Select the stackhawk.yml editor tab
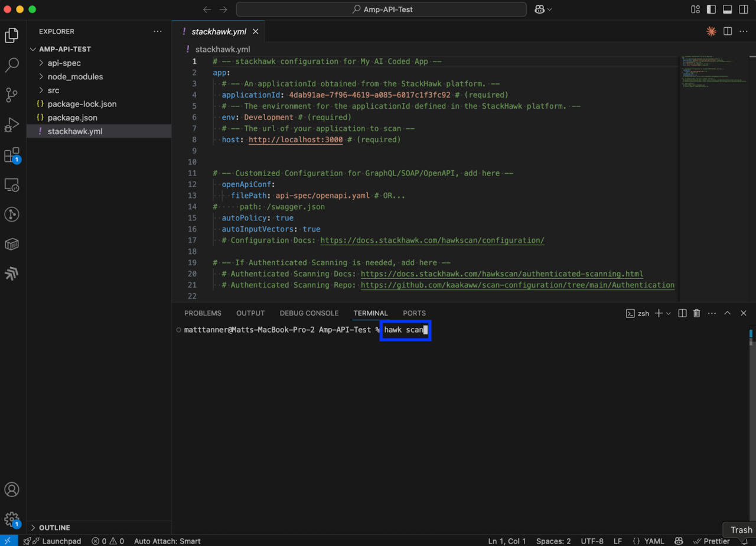 click(218, 31)
